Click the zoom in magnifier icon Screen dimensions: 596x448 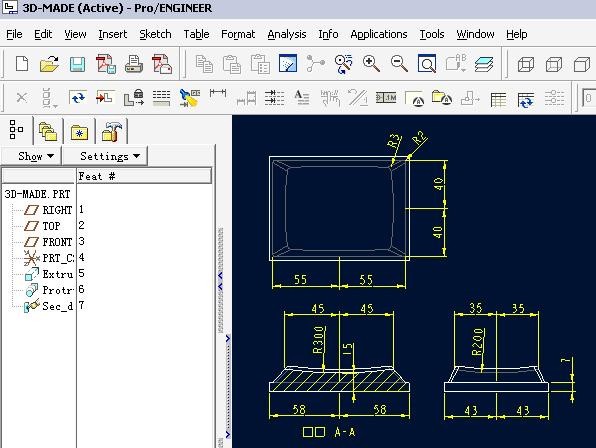[x=371, y=63]
